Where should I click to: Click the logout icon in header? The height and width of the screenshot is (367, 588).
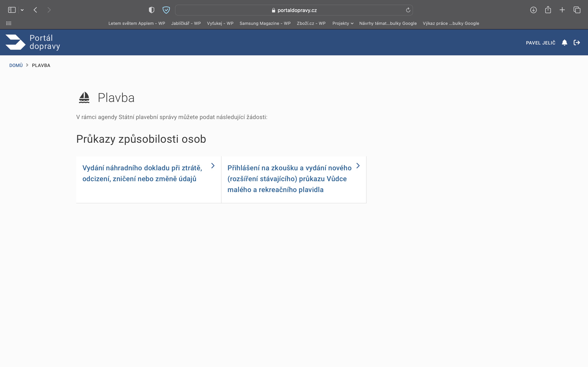(577, 43)
